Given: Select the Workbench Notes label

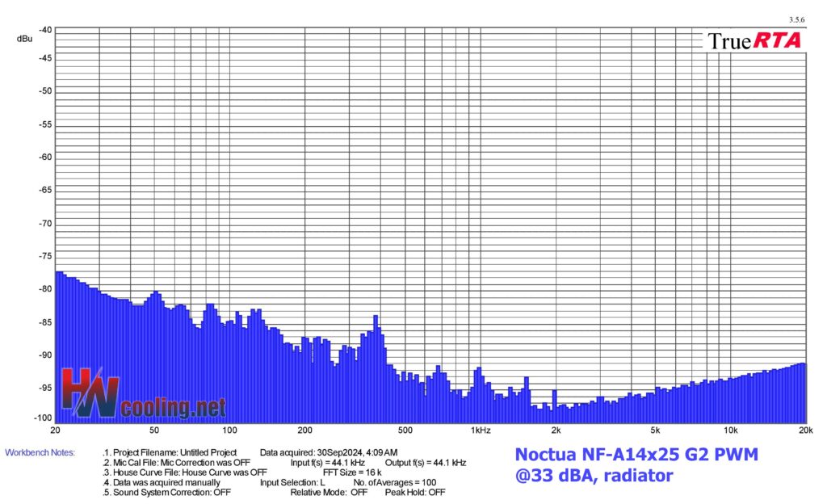Looking at the screenshot, I should point(40,452).
